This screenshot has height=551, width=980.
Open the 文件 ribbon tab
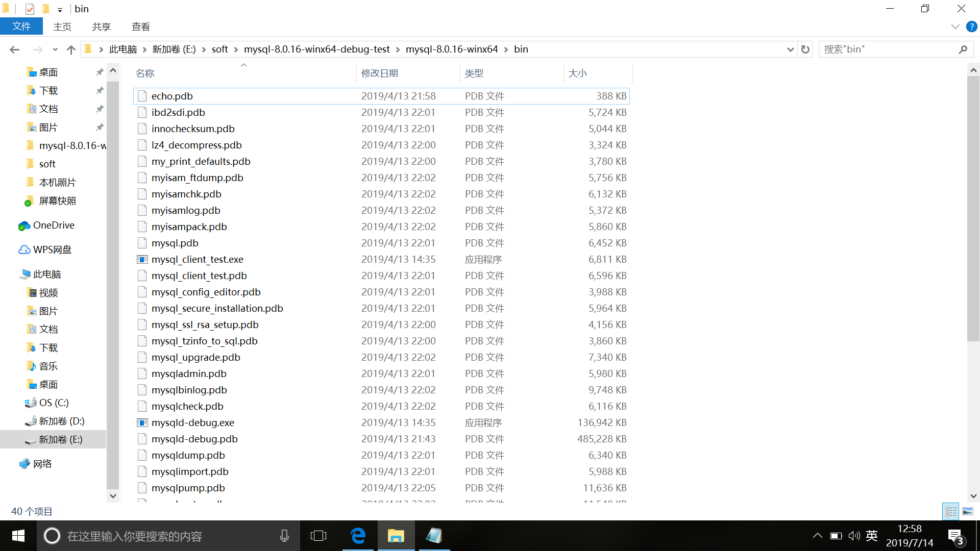pos(21,27)
